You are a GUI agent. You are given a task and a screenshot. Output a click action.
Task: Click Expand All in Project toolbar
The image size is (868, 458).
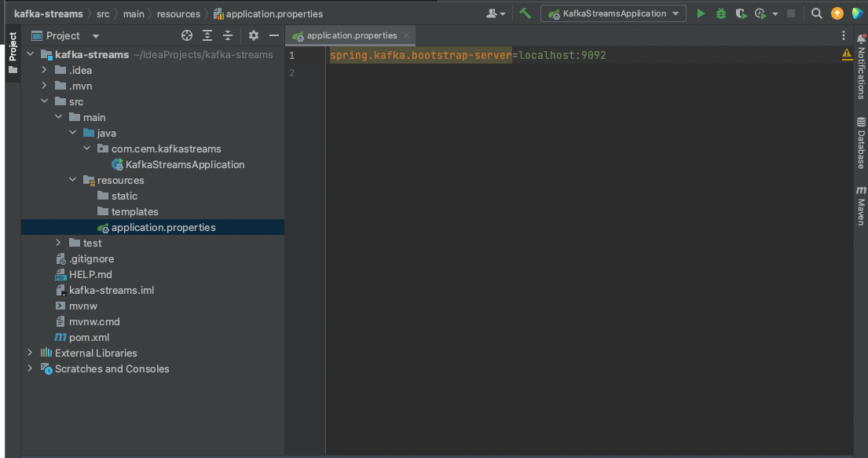coord(207,35)
